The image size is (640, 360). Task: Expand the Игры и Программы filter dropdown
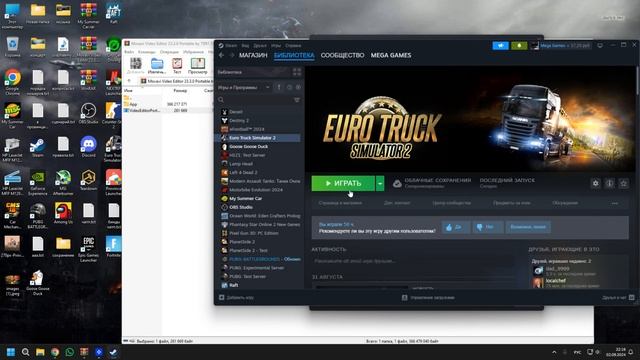point(243,87)
